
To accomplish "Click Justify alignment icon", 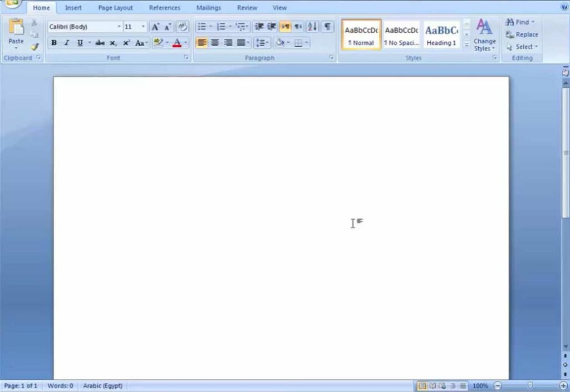I will pyautogui.click(x=241, y=43).
